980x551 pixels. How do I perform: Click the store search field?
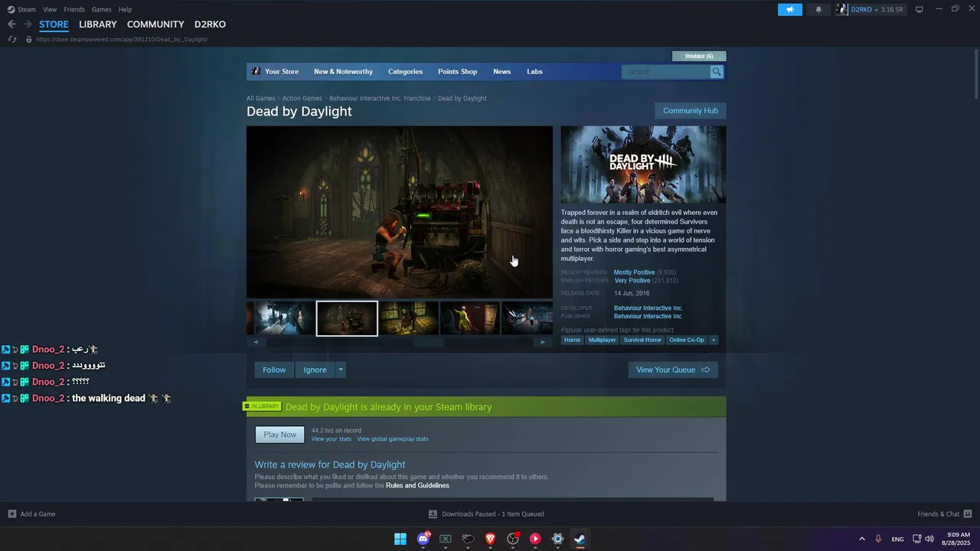(666, 71)
